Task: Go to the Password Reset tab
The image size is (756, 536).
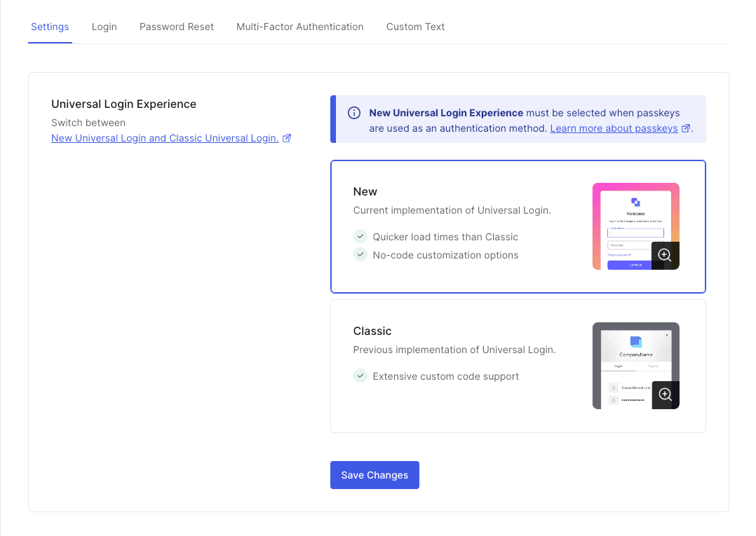Action: pyautogui.click(x=177, y=27)
